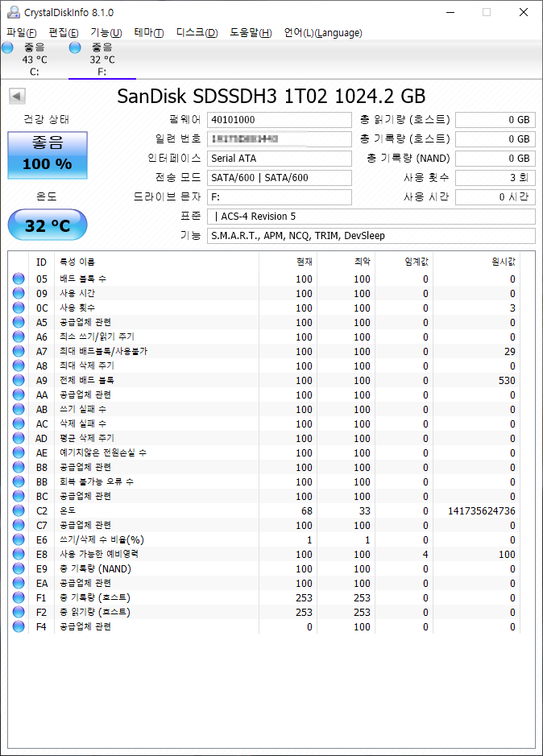Click the 좋음 100 % health status button

[x=48, y=155]
